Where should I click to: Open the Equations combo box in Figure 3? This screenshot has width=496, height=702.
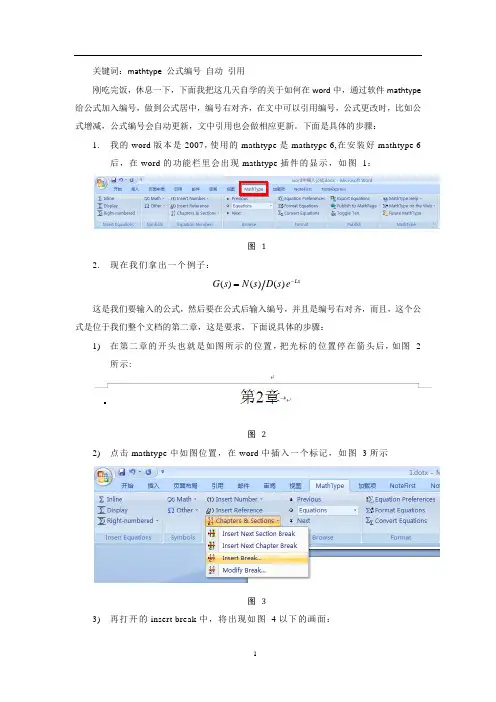[327, 510]
